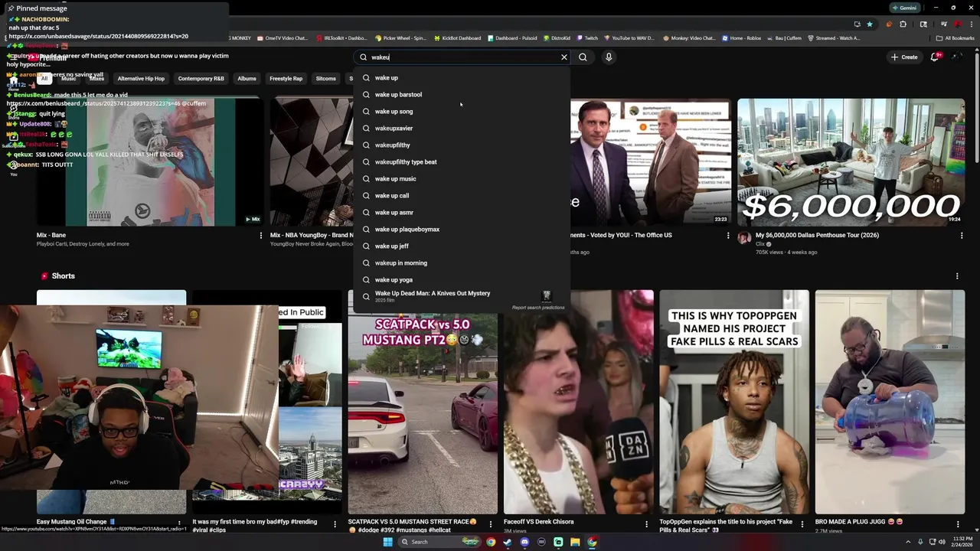Image resolution: width=980 pixels, height=551 pixels.
Task: Open the Clix channel avatar
Action: point(743,238)
